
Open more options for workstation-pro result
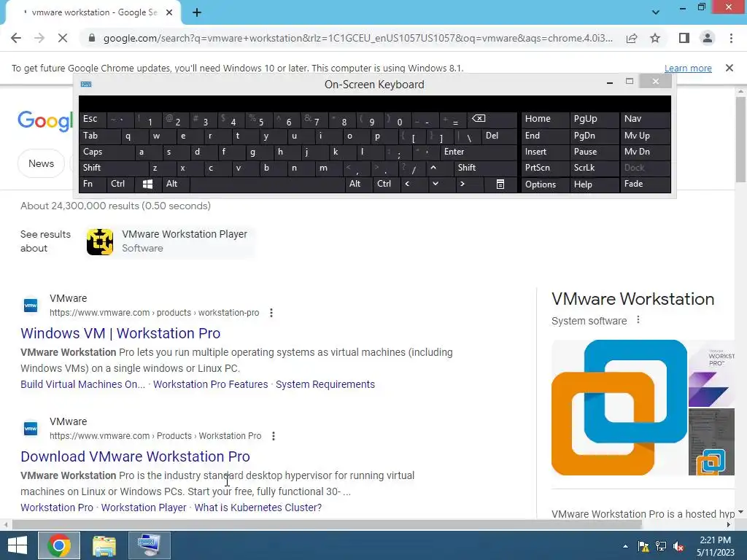271,313
